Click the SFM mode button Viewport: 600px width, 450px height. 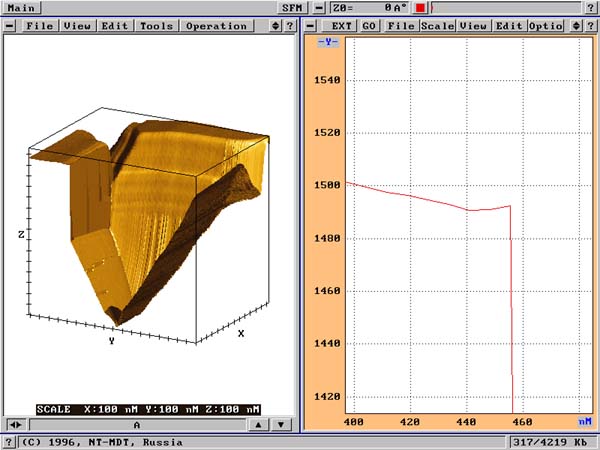[292, 7]
